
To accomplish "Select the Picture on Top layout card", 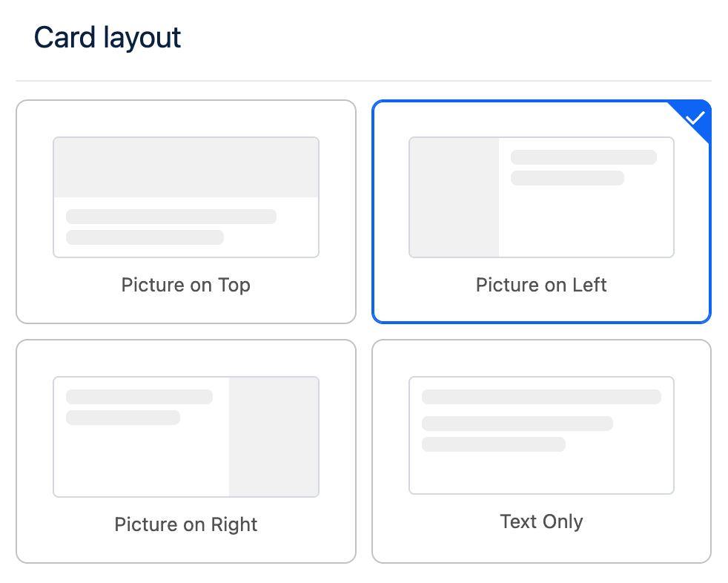I will pyautogui.click(x=185, y=211).
